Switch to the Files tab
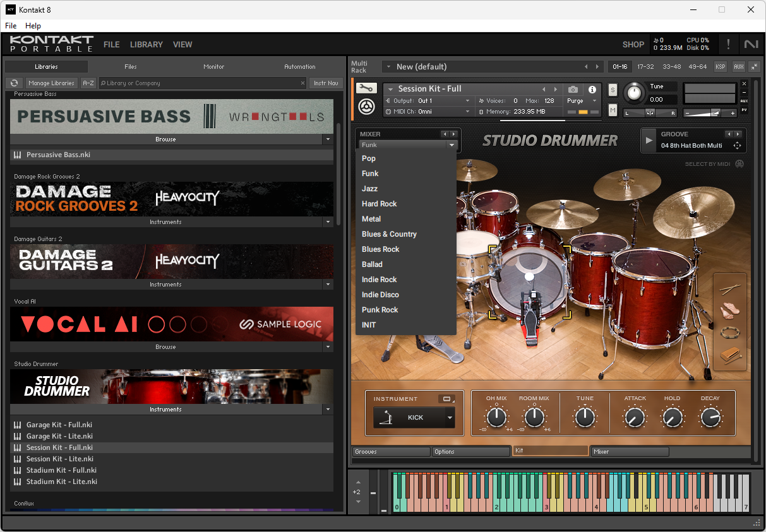This screenshot has height=532, width=766. pyautogui.click(x=131, y=66)
